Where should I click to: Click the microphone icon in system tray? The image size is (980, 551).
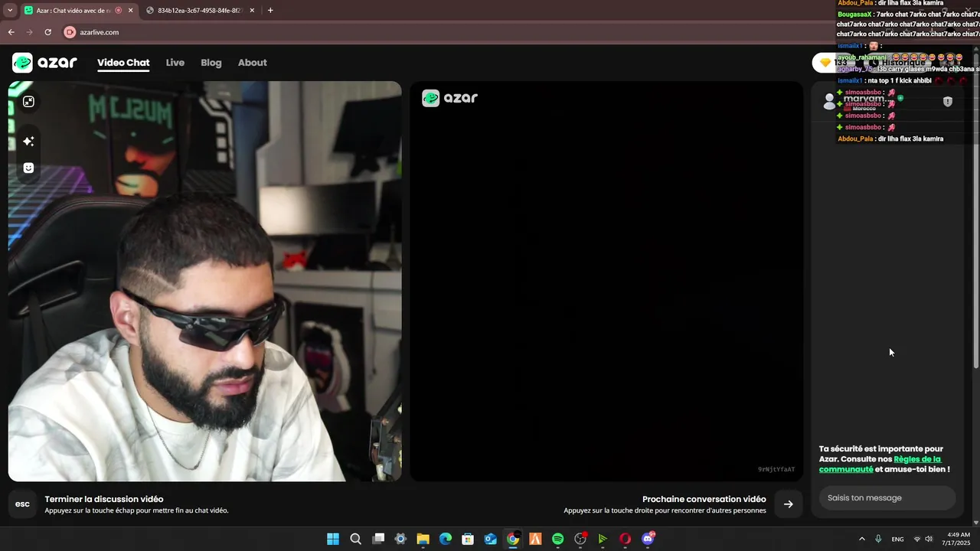click(878, 539)
